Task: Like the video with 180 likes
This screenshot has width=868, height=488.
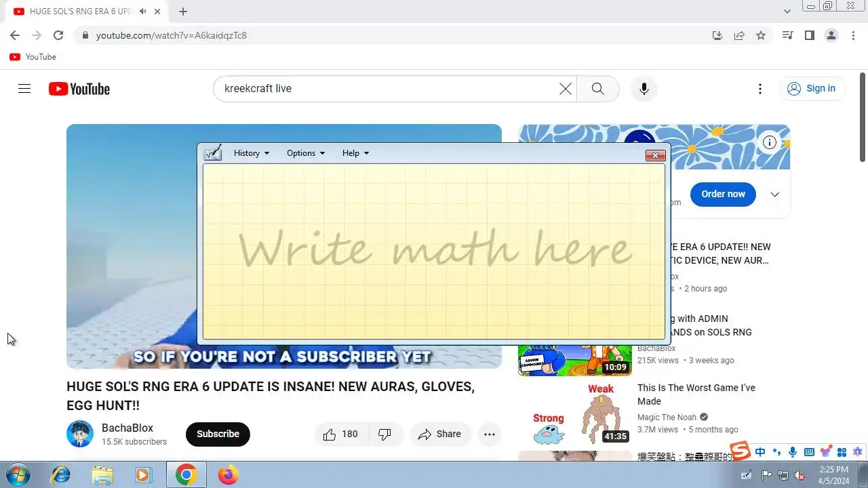Action: click(341, 434)
